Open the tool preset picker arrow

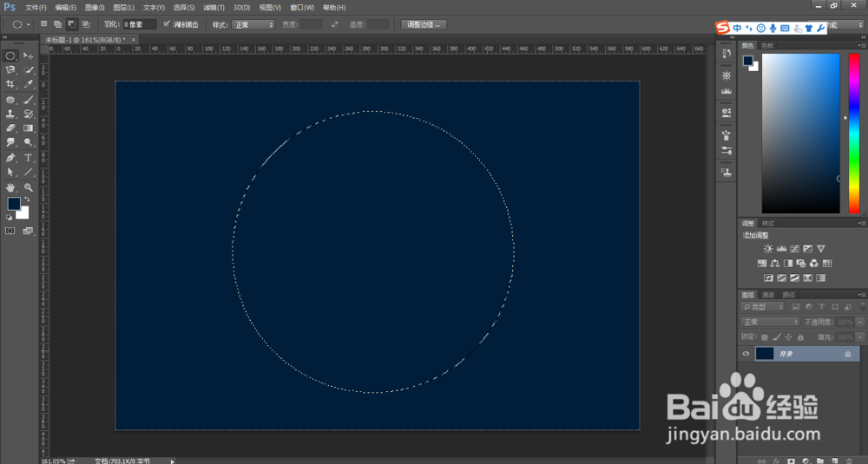[x=29, y=25]
